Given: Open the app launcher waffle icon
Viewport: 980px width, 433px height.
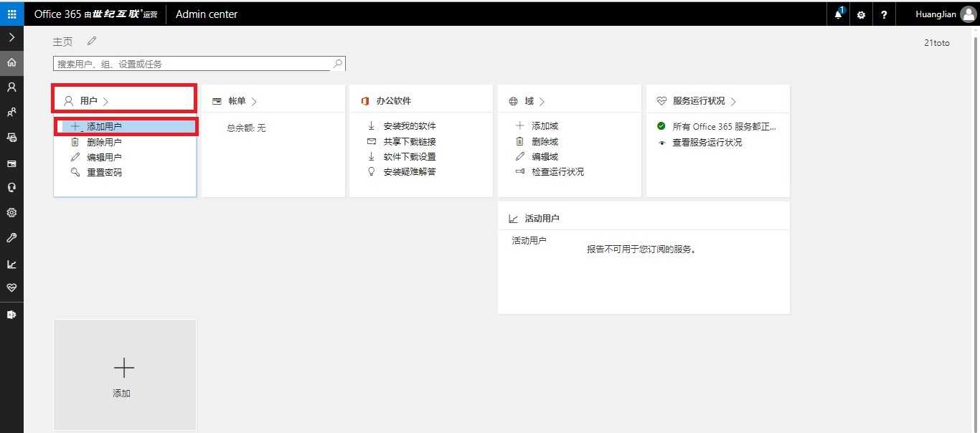Looking at the screenshot, I should coord(11,14).
